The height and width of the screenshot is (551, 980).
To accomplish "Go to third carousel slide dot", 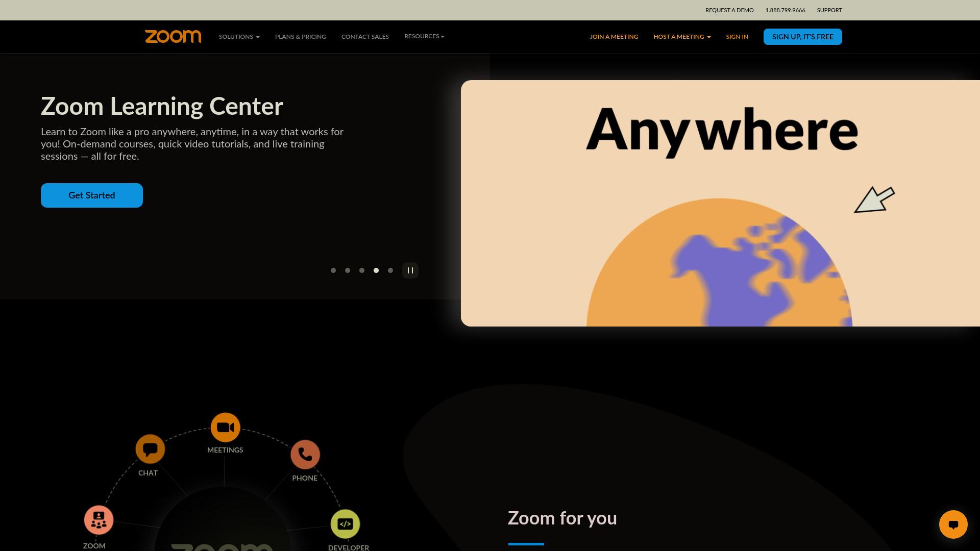I will point(362,270).
